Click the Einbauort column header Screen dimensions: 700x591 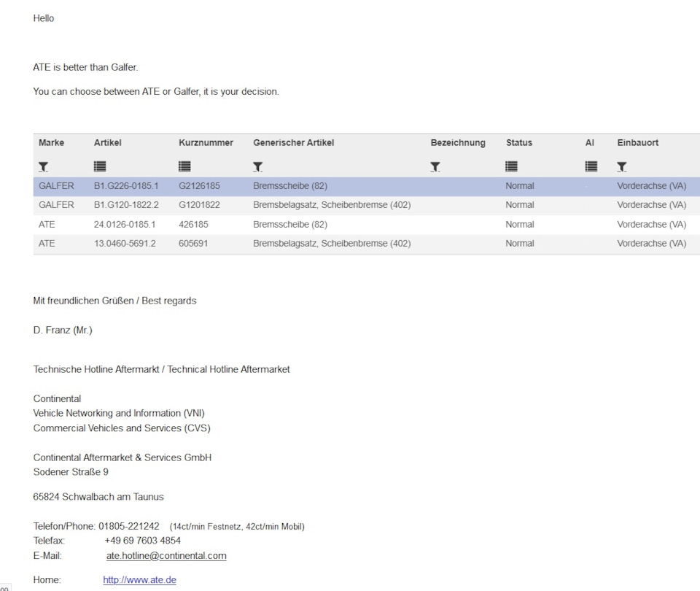[x=637, y=142]
